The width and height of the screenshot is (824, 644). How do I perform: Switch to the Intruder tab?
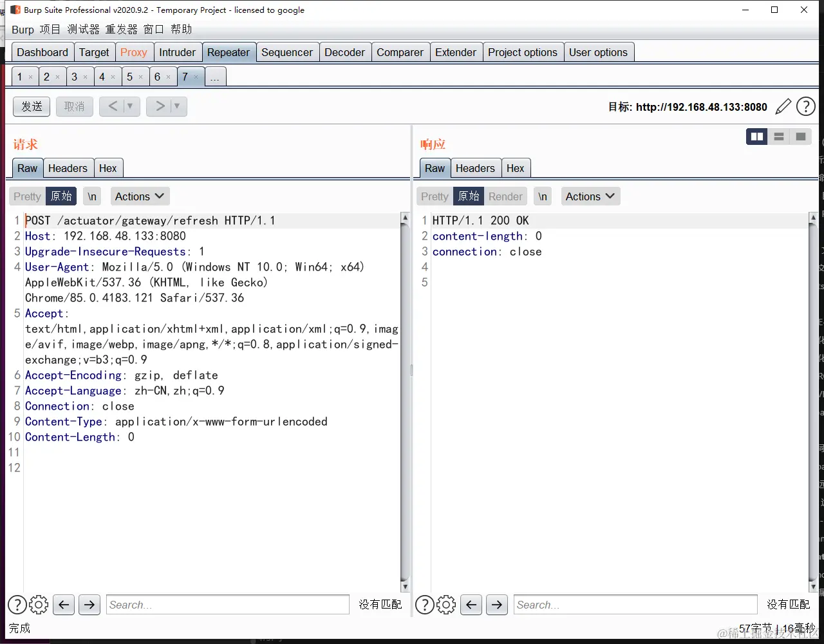pos(177,52)
